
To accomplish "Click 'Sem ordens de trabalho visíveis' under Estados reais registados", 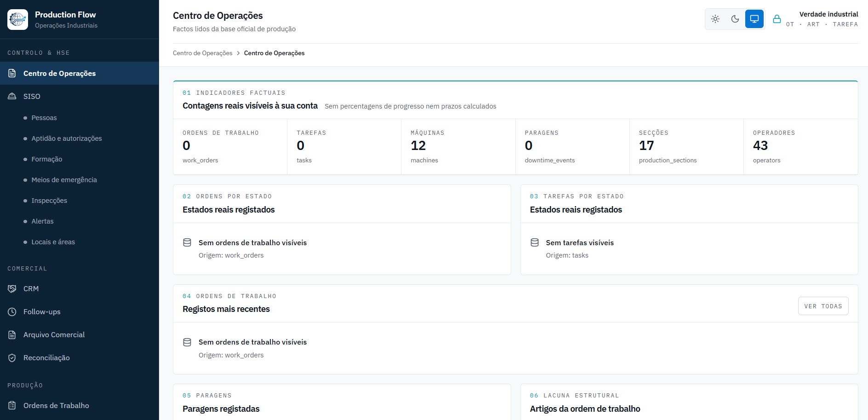I will point(253,242).
